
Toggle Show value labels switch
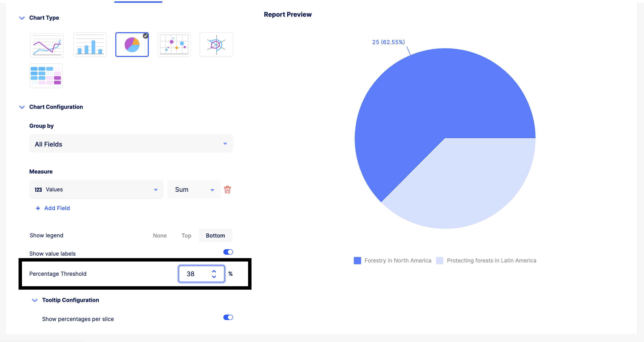[x=228, y=252]
